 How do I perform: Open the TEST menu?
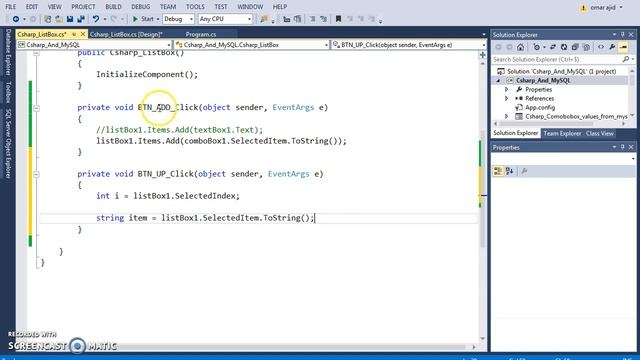pyautogui.click(x=221, y=7)
